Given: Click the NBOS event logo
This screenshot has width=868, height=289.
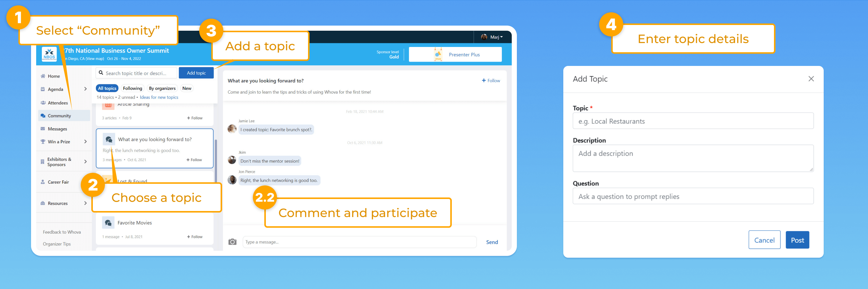Looking at the screenshot, I should (49, 54).
